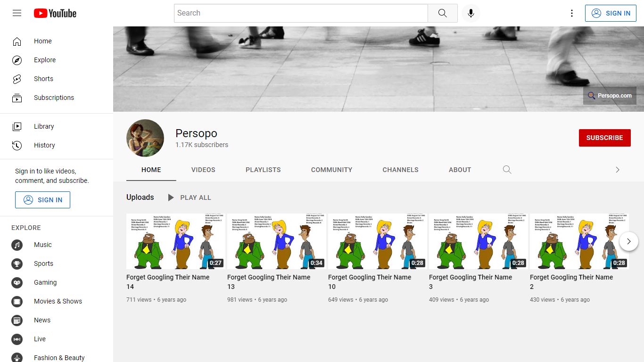Click the "1.17K subscribers" text

(202, 145)
